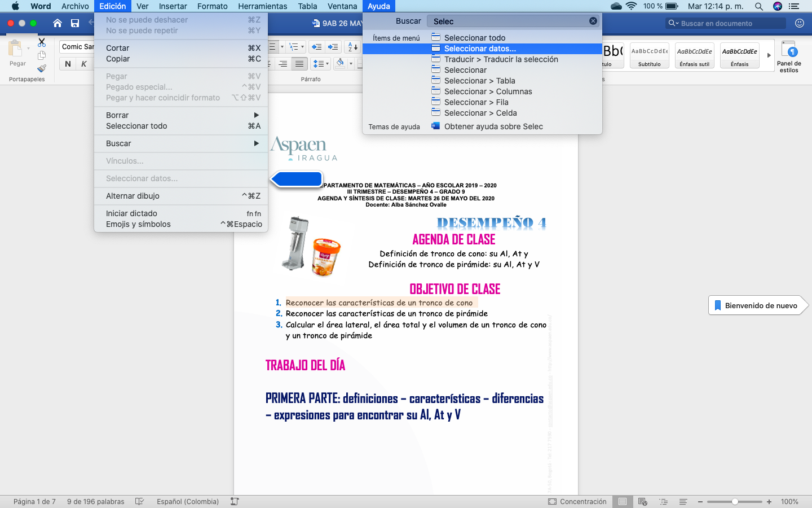Adjust the zoom slider handle
Image resolution: width=812 pixels, height=508 pixels.
[x=735, y=501]
